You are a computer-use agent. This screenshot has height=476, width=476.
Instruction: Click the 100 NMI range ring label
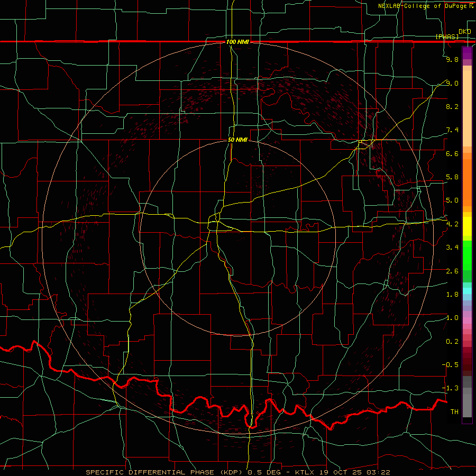click(237, 42)
